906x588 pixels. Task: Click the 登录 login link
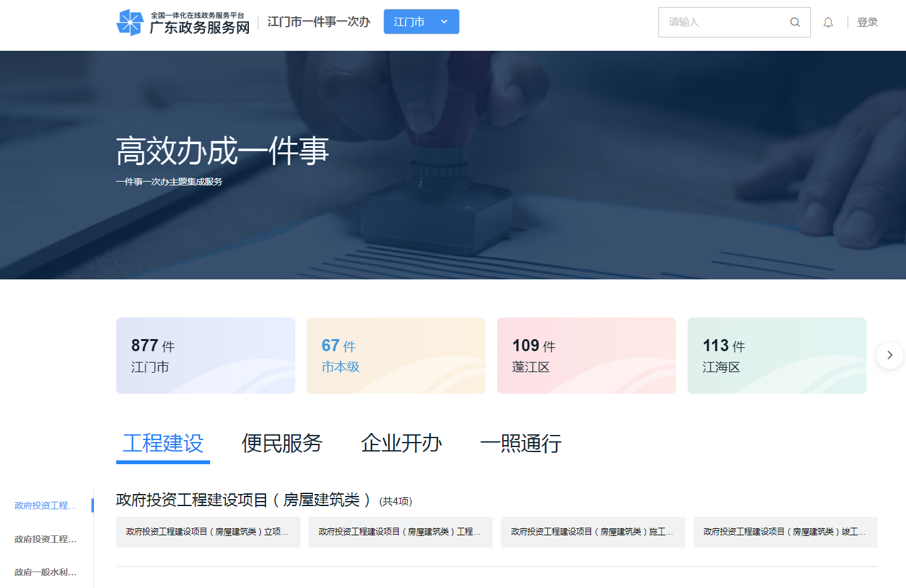[x=867, y=22]
